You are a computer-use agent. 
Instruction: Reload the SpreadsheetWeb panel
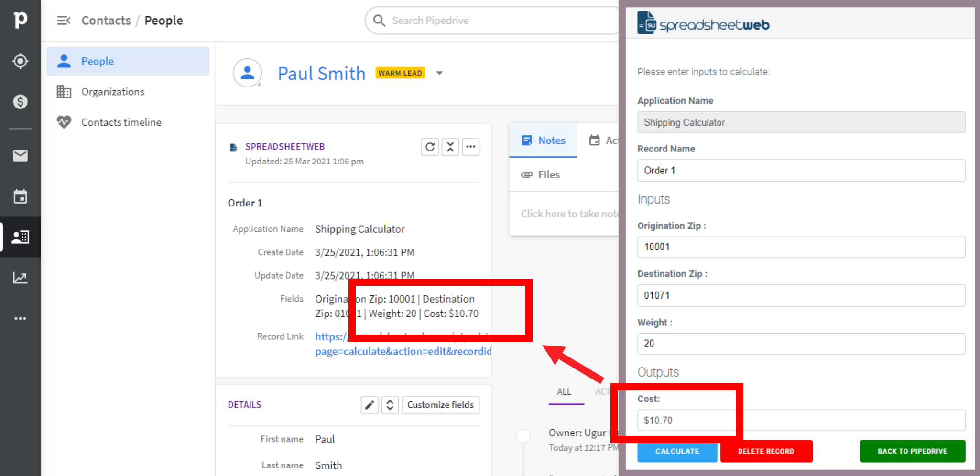[x=430, y=147]
